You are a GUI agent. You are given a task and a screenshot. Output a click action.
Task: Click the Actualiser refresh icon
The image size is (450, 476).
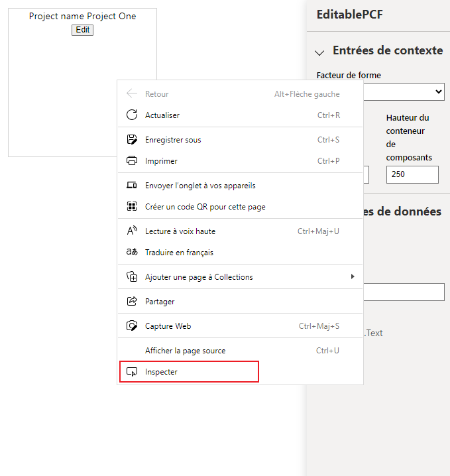[x=132, y=115]
